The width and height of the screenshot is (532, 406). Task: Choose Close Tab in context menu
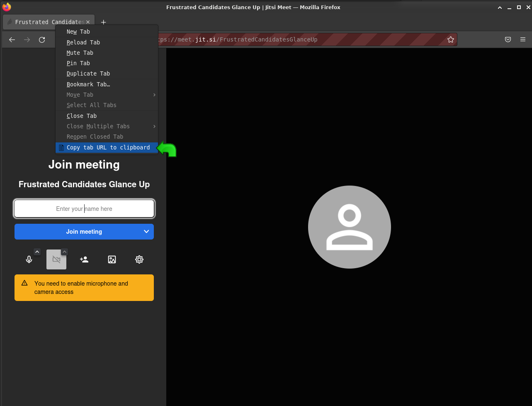tap(107, 116)
